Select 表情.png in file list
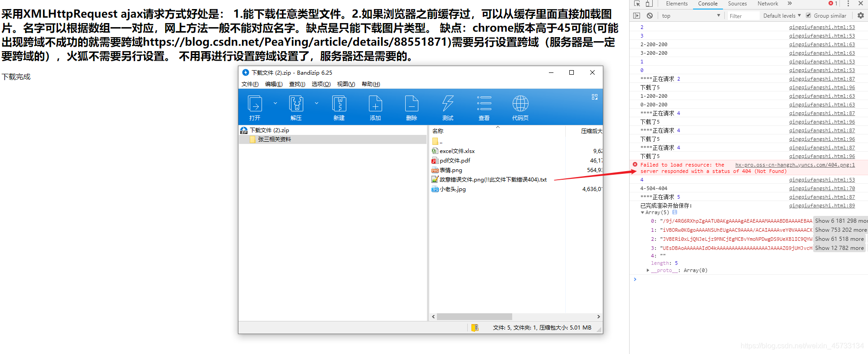868x354 pixels. [447, 170]
